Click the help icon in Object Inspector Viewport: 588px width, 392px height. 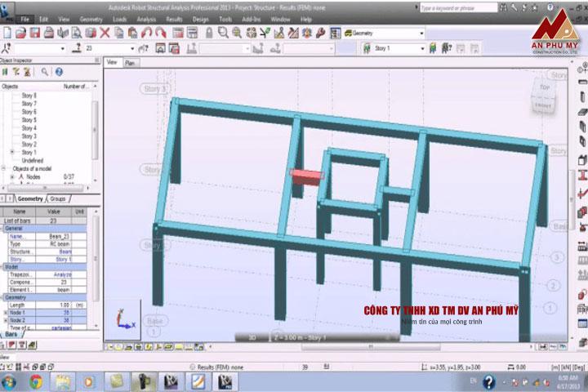click(x=59, y=72)
